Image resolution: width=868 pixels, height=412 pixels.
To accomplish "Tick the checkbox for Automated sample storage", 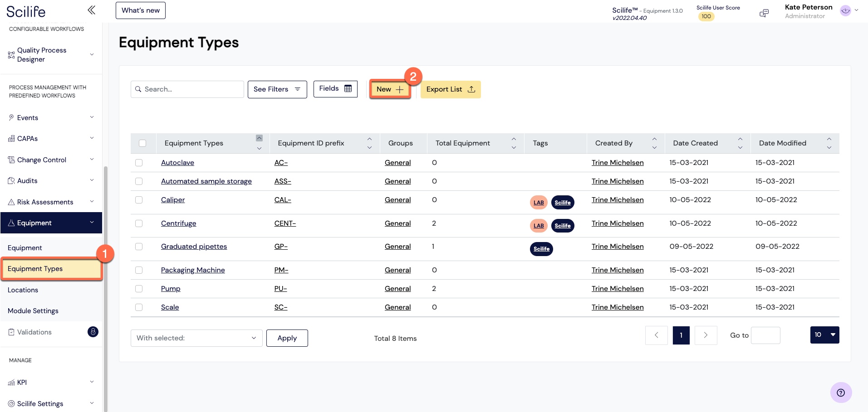I will pos(139,181).
